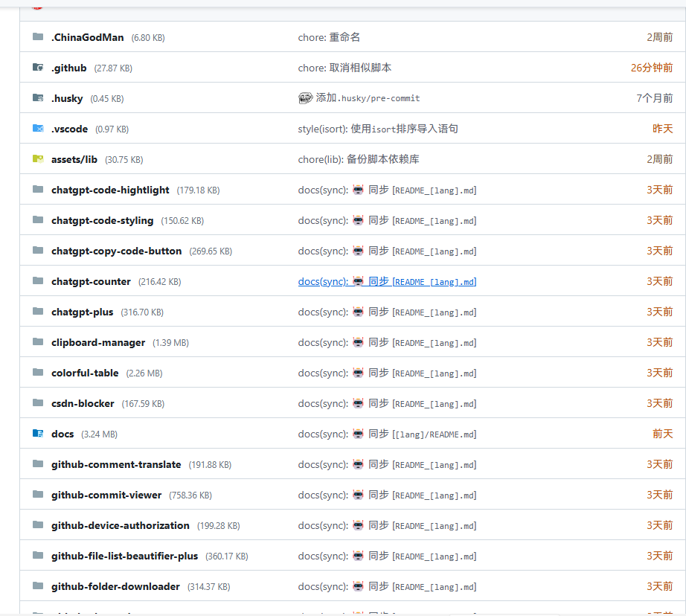Open the github-folder-downloader folder
The image size is (686, 616).
(x=115, y=586)
